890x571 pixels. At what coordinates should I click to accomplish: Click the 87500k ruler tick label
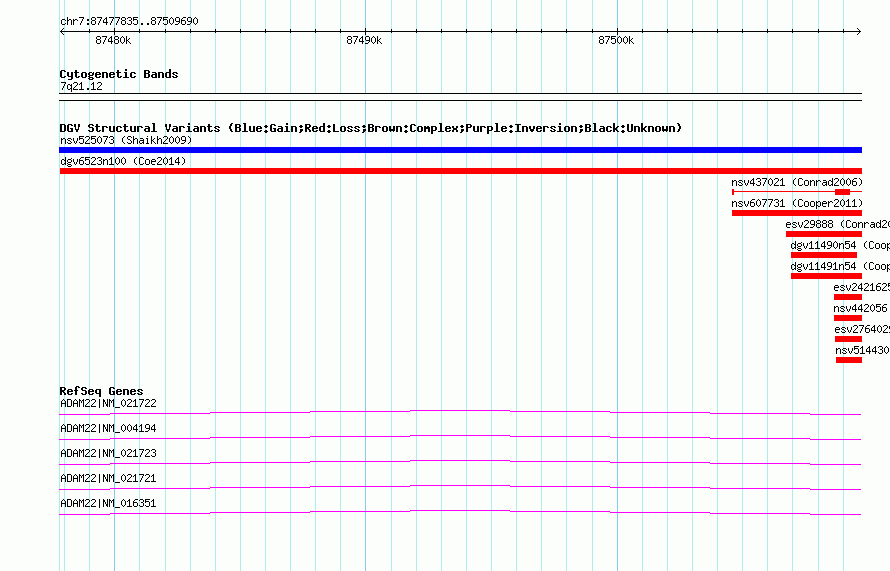tap(616, 40)
